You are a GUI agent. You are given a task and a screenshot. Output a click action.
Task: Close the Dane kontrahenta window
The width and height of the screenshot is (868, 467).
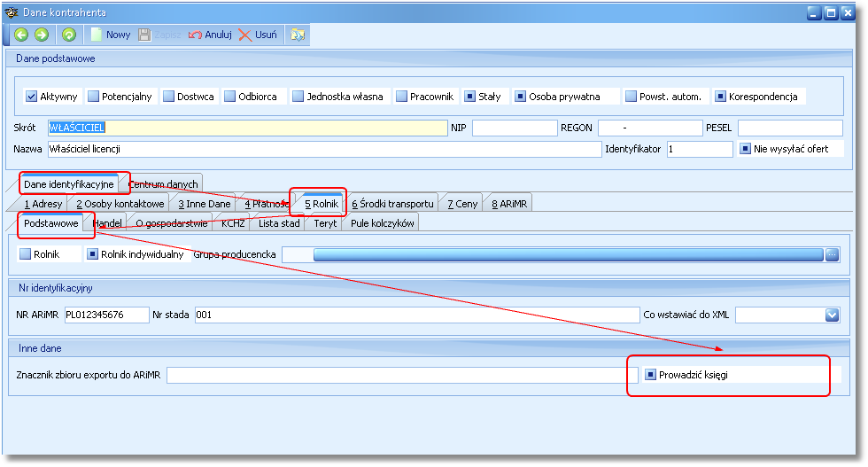(848, 12)
